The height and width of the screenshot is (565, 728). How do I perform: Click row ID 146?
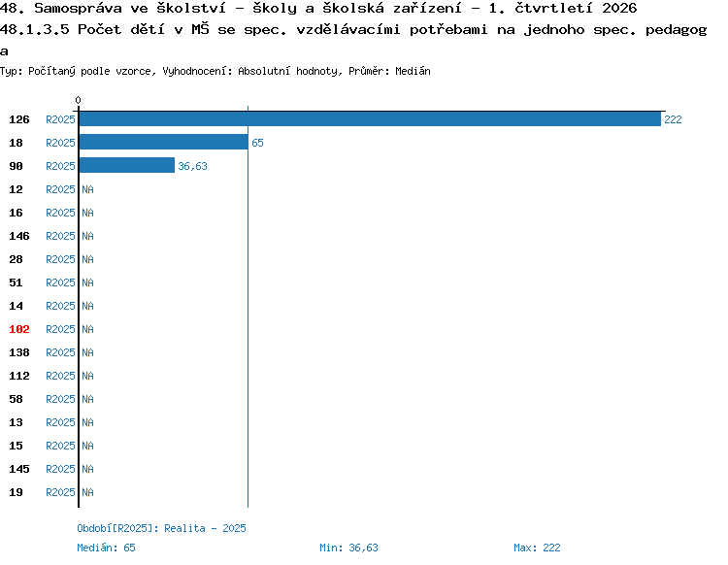click(19, 236)
